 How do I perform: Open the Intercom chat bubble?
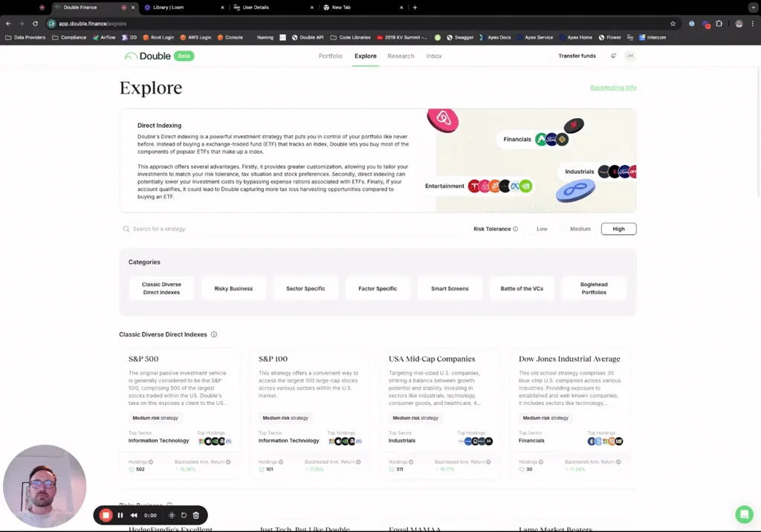[744, 514]
